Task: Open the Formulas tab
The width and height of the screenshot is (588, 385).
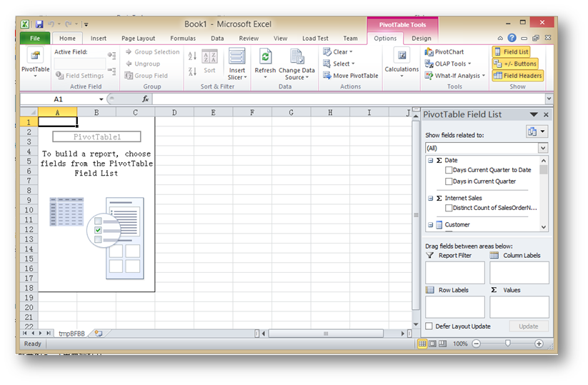Action: pos(183,39)
